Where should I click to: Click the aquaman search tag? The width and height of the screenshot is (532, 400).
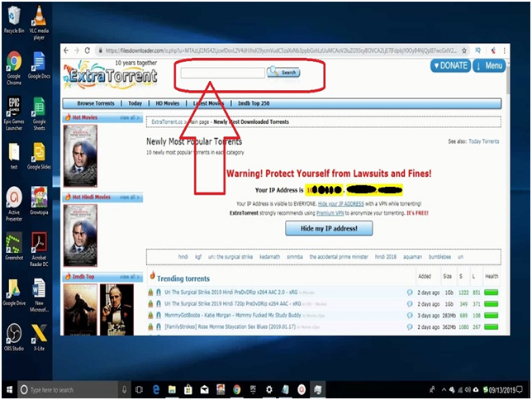point(412,257)
